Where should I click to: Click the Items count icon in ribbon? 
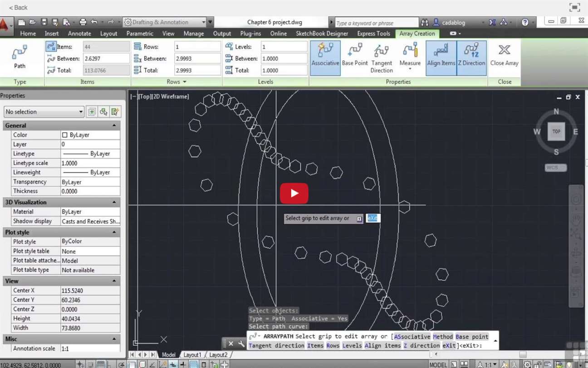(51, 46)
